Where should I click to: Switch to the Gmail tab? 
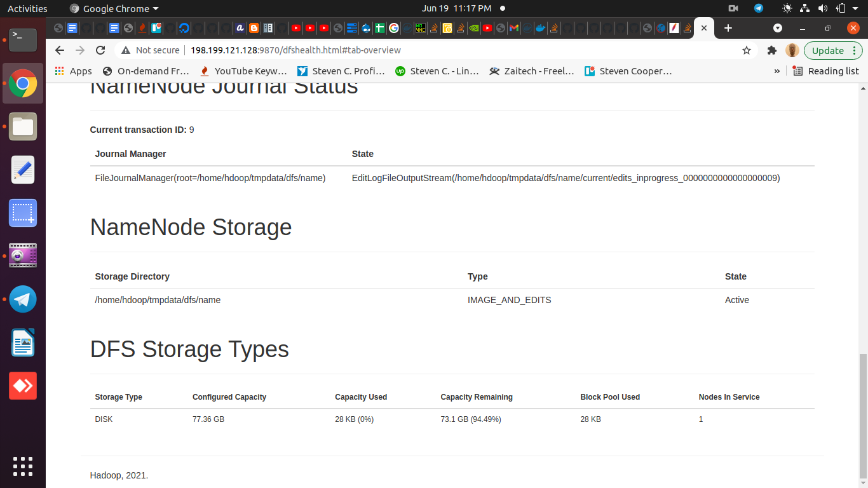tap(513, 28)
